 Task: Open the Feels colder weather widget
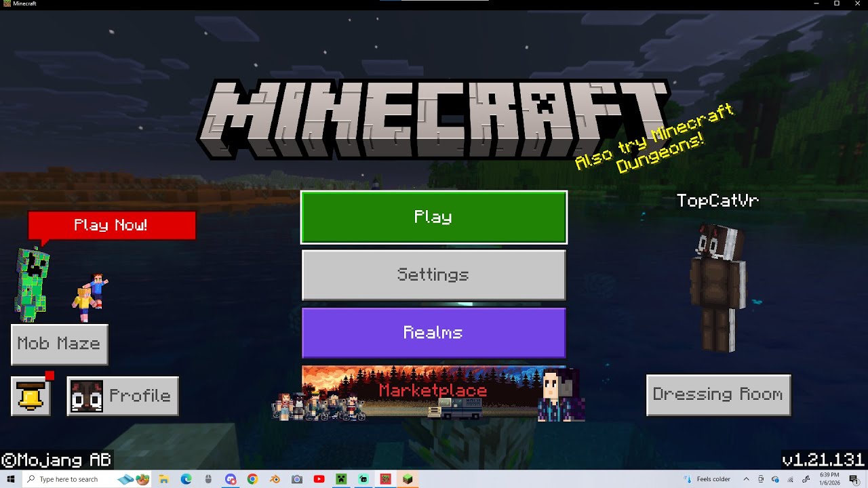(x=707, y=479)
